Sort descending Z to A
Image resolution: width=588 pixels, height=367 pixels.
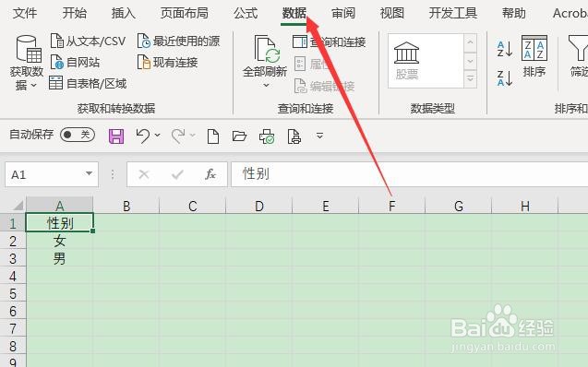(505, 77)
